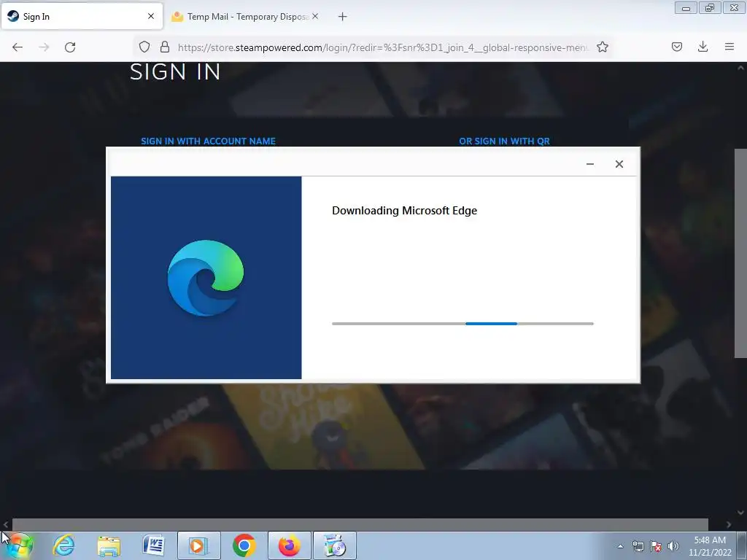Open Windows Media Player taskbar icon
The image size is (747, 560).
[198, 545]
